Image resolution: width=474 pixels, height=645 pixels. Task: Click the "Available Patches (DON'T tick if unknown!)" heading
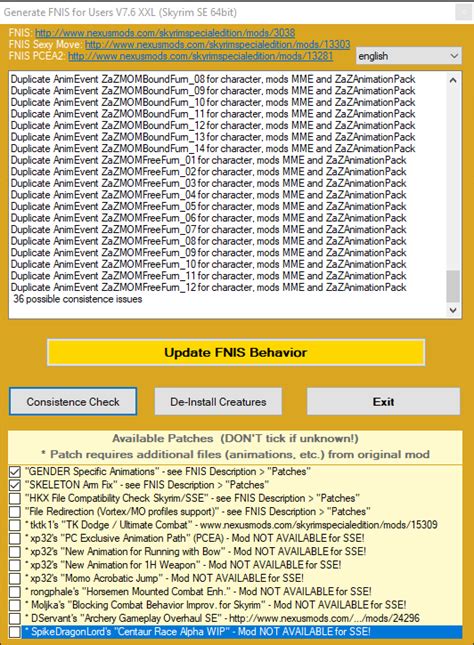point(235,439)
